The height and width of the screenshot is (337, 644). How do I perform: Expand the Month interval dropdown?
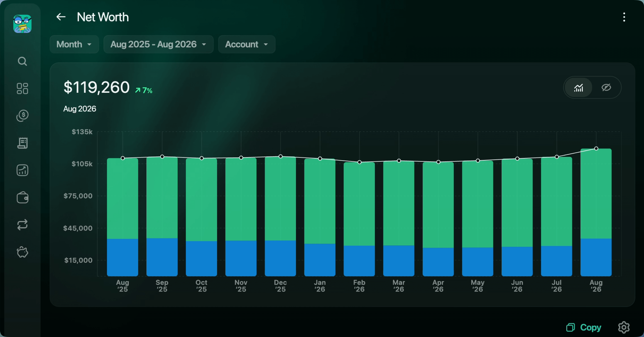coord(74,44)
